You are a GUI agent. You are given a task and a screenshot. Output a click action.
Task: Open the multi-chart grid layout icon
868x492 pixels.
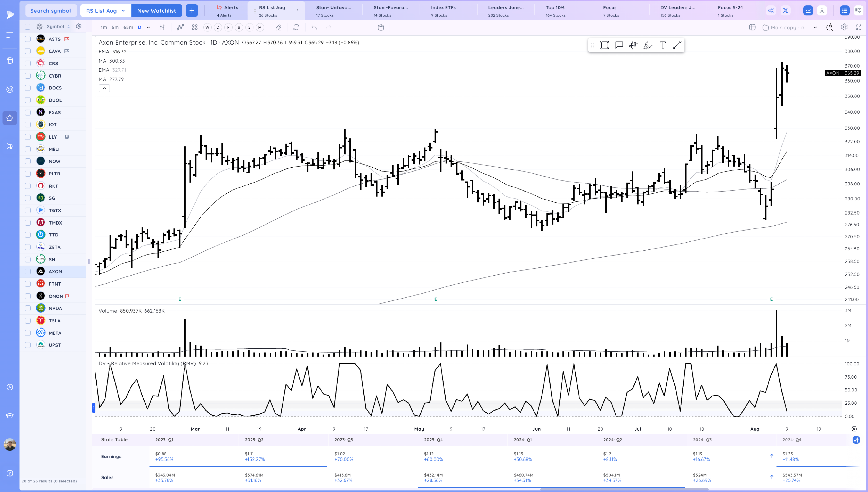click(x=194, y=27)
